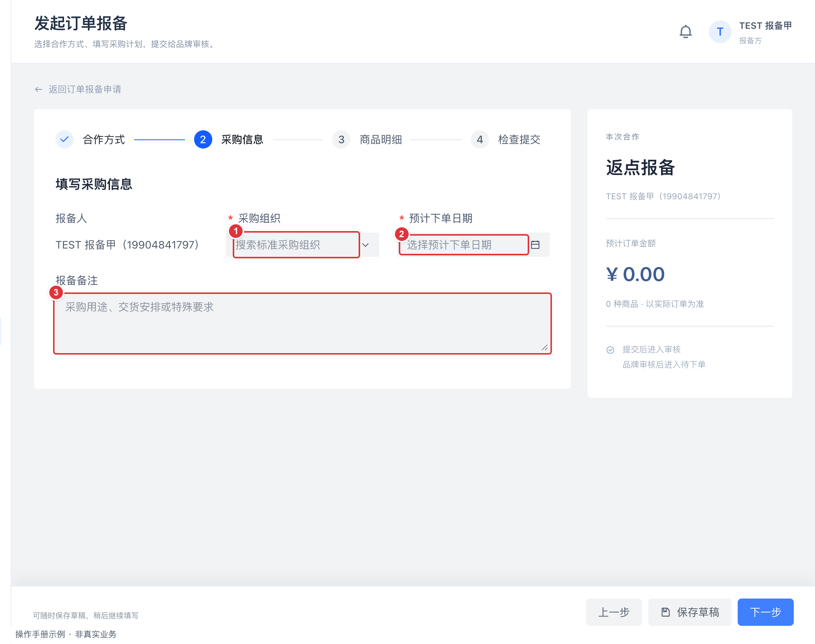815x644 pixels.
Task: Click the back arrow icon before 返回订单报备申请
Action: [38, 89]
